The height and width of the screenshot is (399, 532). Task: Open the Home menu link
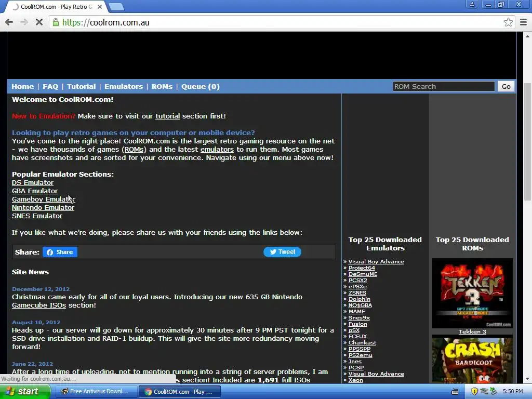point(23,87)
